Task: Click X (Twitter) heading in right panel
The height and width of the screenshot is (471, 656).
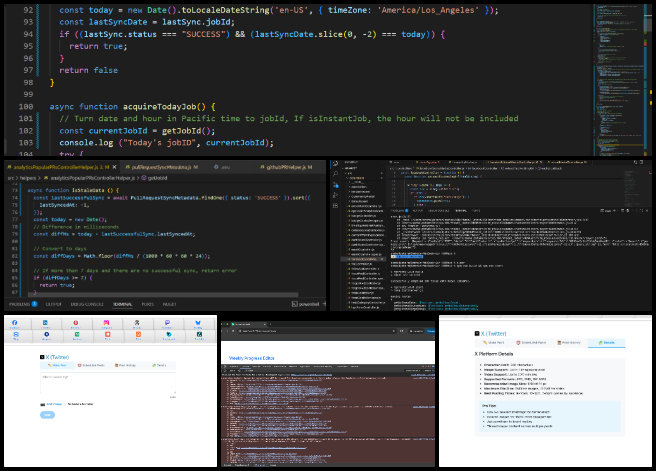Action: pos(493,333)
